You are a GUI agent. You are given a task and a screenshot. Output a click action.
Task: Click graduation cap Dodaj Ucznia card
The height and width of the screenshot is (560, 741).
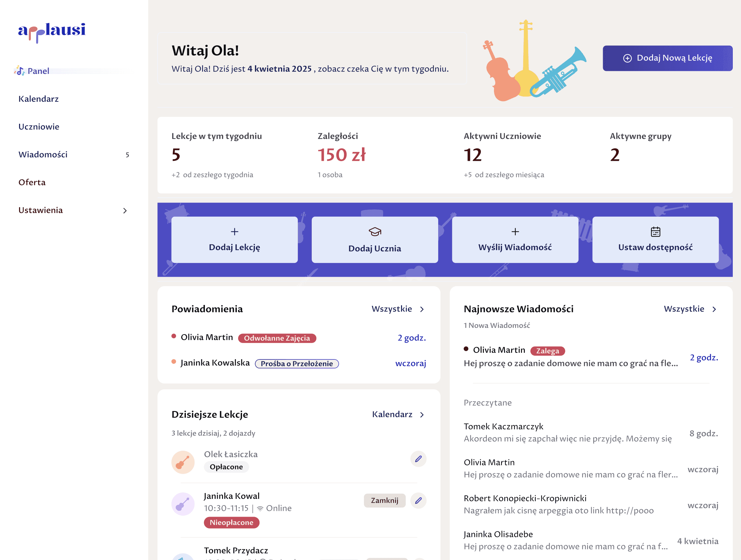click(374, 232)
